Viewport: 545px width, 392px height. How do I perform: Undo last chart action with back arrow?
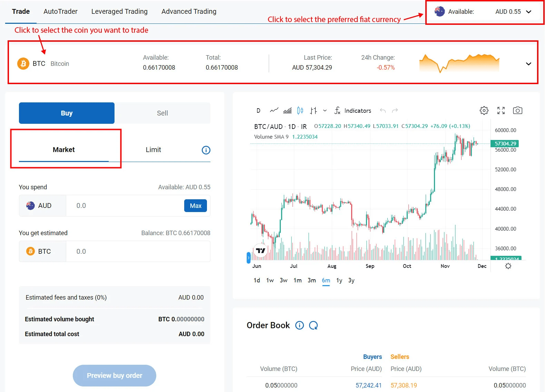383,110
